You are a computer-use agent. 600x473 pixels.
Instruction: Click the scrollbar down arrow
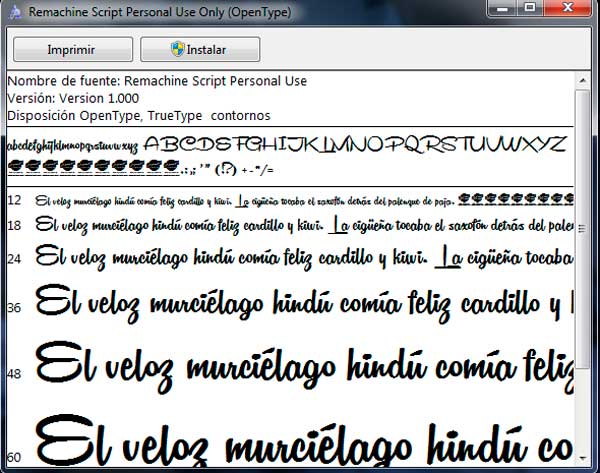tap(583, 458)
